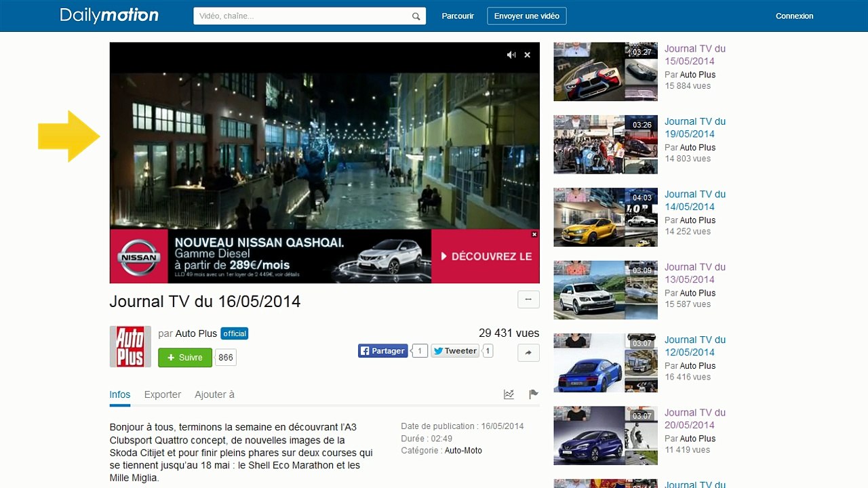Click the 15 884 vues text
This screenshot has height=488, width=868.
tap(688, 86)
